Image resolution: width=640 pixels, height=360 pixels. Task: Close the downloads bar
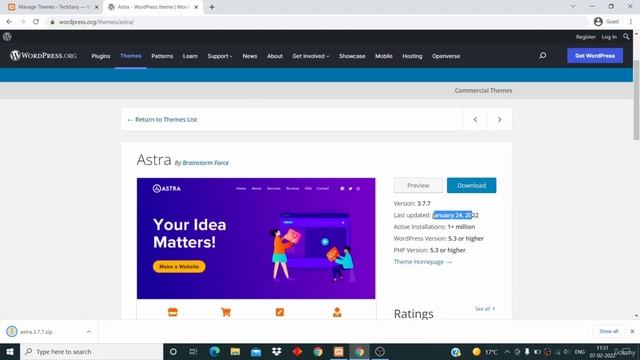632,331
